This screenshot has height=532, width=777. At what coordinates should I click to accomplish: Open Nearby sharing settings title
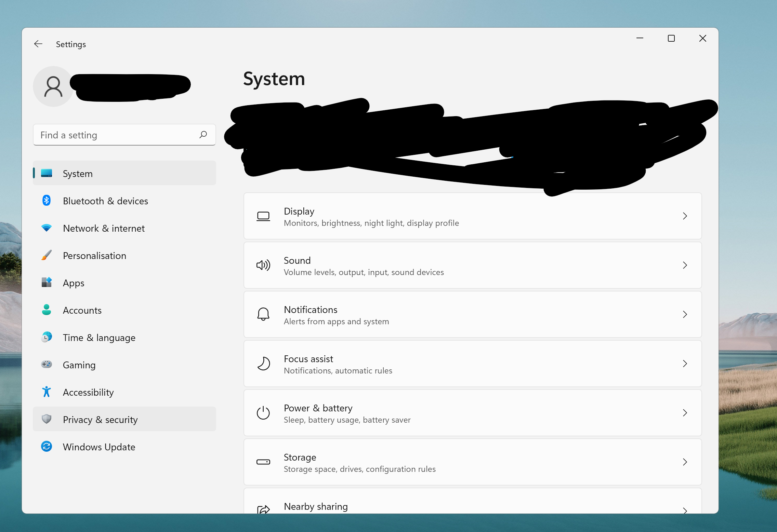coord(316,506)
